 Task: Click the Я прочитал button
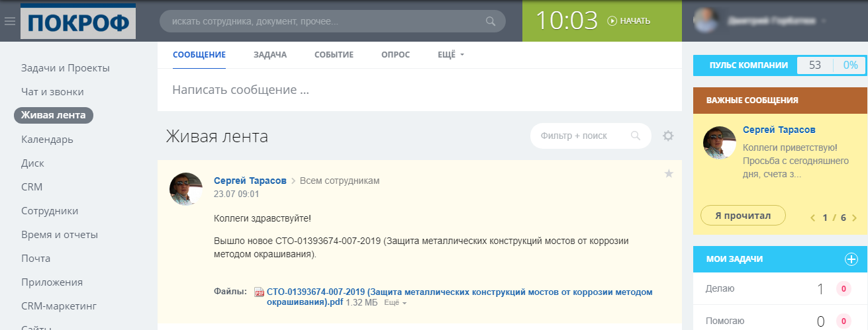(x=742, y=216)
